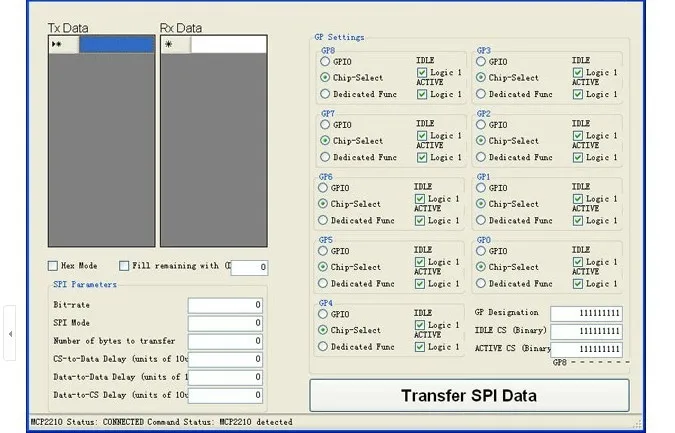The image size is (675, 433).
Task: Click the Tx Data row header arrow
Action: point(64,44)
